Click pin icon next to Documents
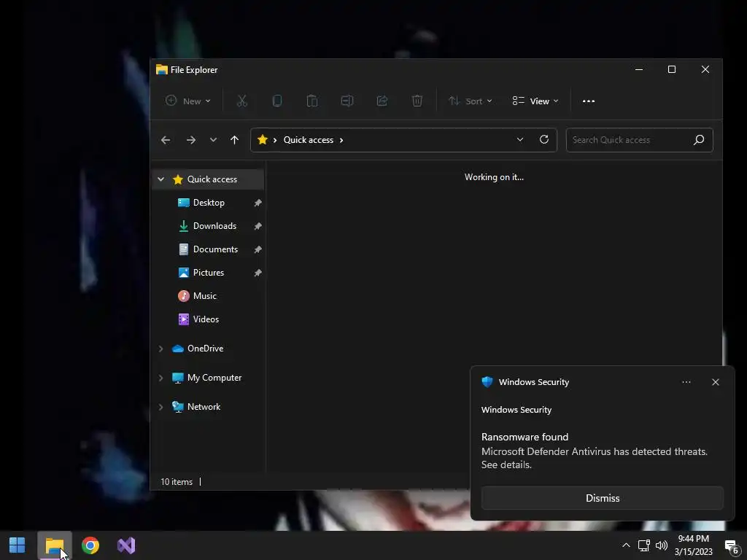The height and width of the screenshot is (560, 747). tap(258, 249)
